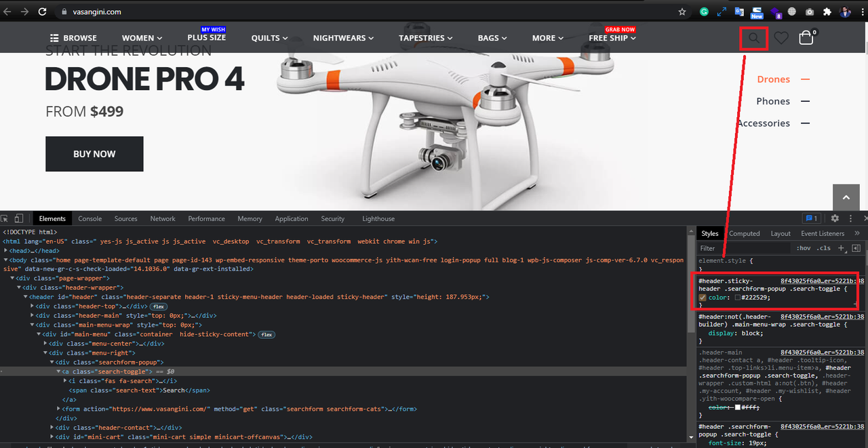868x448 pixels.
Task: Expand the form searchform node
Action: 59,409
